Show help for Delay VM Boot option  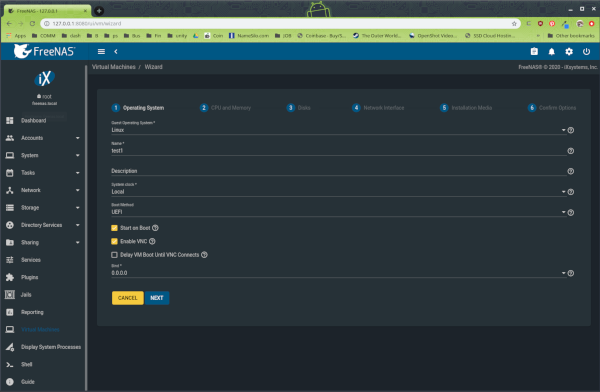click(204, 255)
